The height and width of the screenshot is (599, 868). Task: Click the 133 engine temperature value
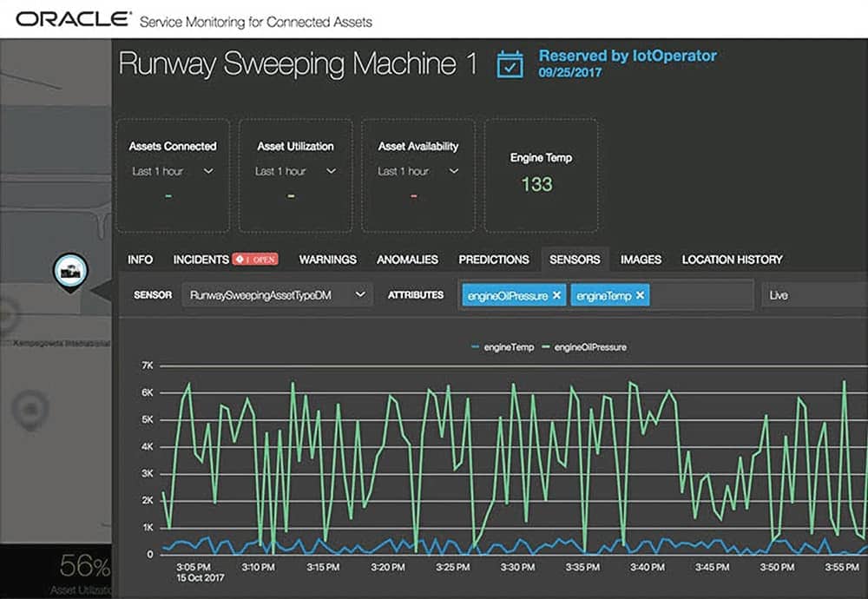(x=536, y=184)
